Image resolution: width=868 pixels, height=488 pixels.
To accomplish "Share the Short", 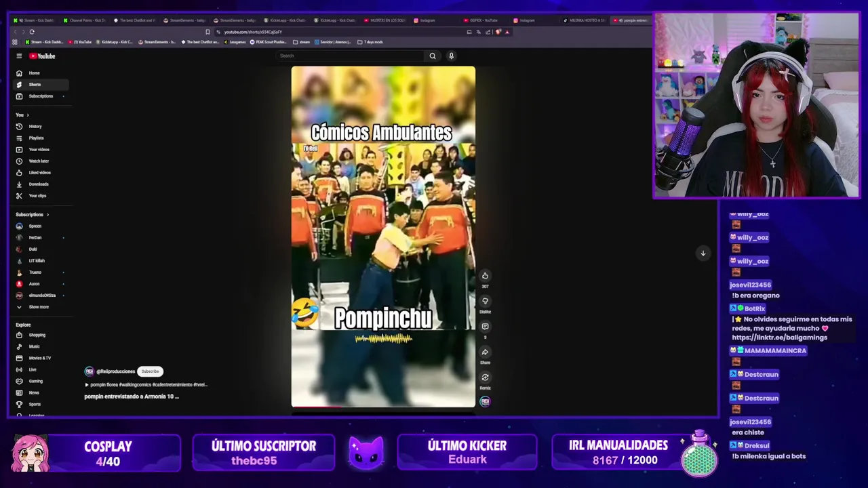I will tap(485, 352).
